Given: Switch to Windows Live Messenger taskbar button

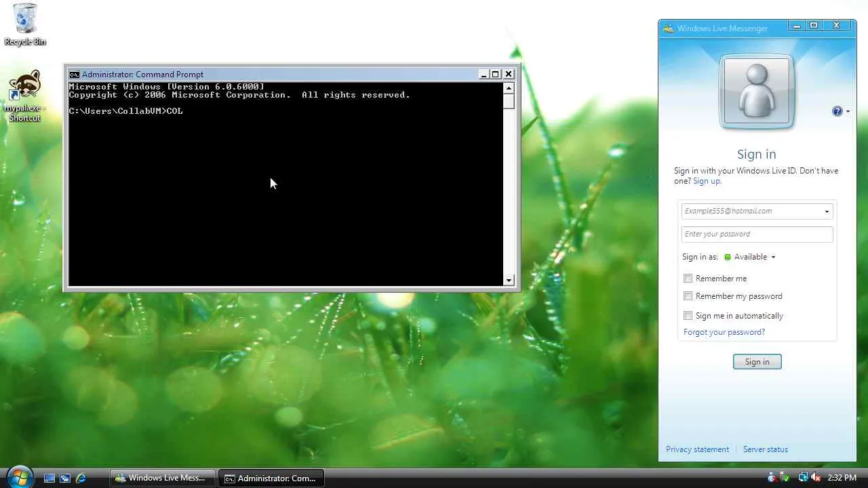Looking at the screenshot, I should [163, 478].
